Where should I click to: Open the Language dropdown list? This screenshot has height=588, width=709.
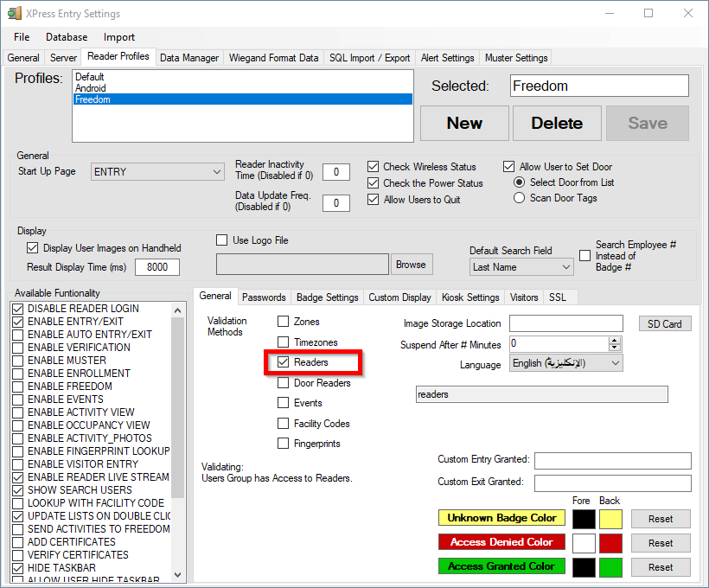pos(615,364)
